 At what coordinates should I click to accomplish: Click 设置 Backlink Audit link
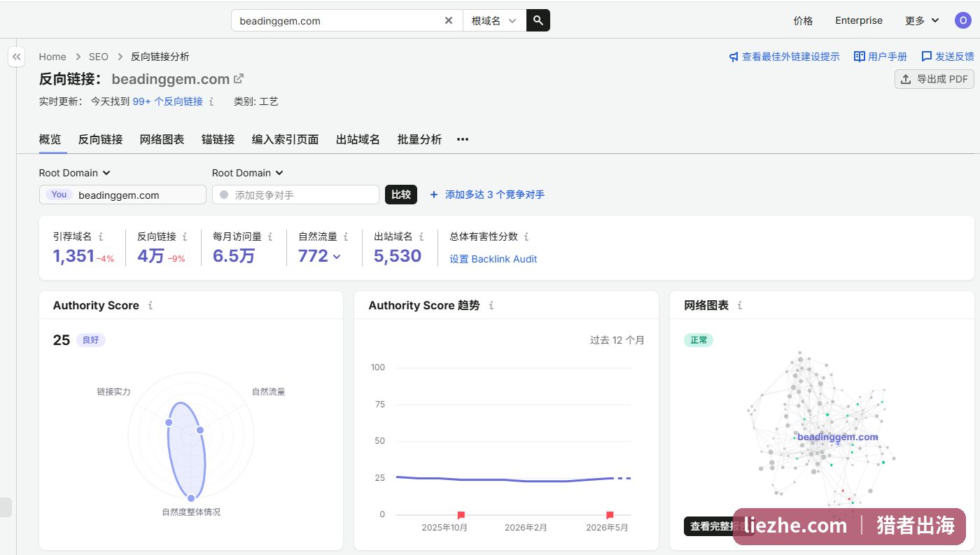(x=493, y=259)
